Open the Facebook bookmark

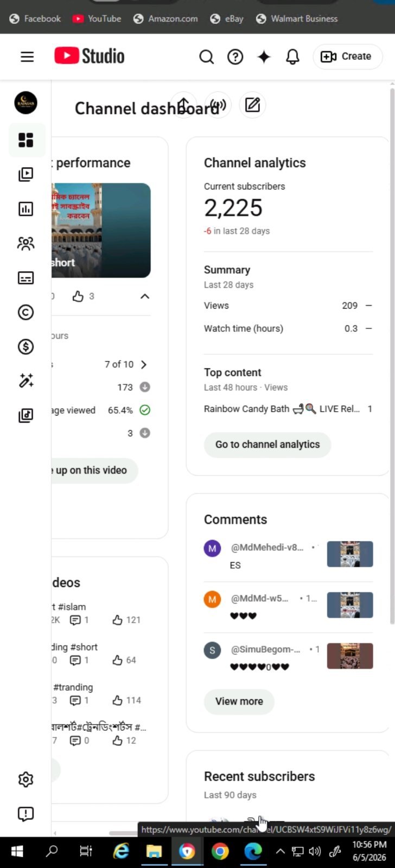(x=35, y=18)
